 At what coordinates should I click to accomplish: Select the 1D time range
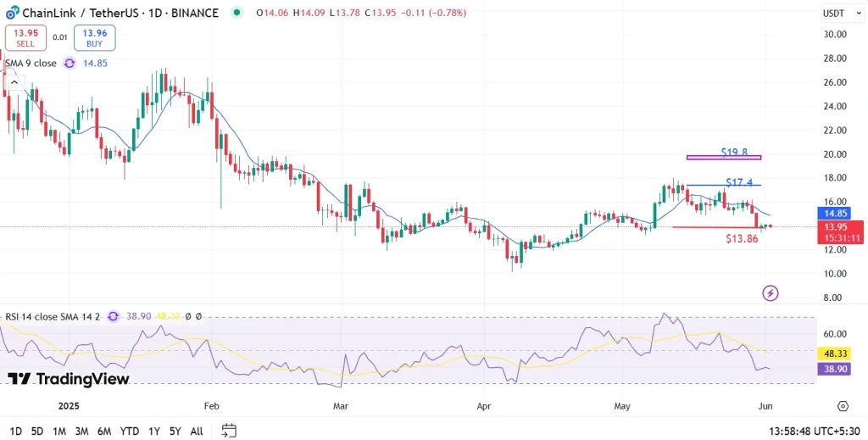(16, 432)
